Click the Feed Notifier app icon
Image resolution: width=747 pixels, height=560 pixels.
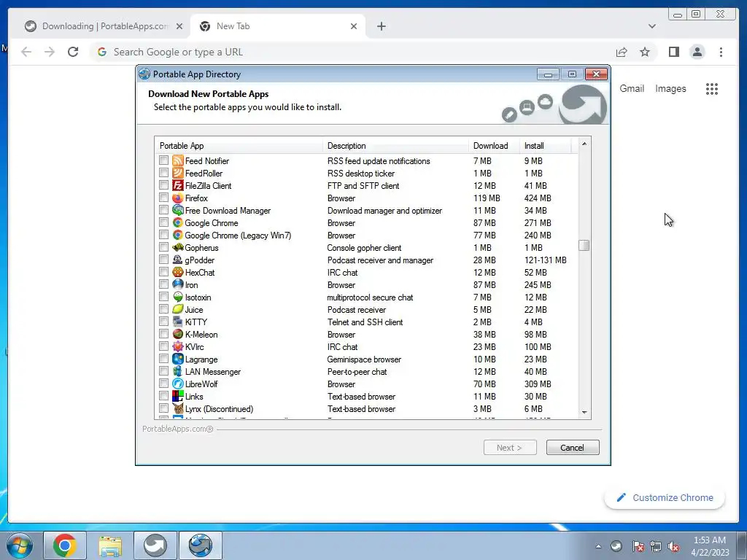point(178,161)
